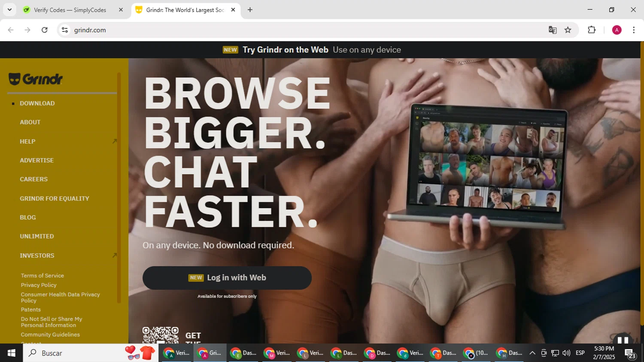
Task: Open a new browser tab
Action: click(250, 10)
